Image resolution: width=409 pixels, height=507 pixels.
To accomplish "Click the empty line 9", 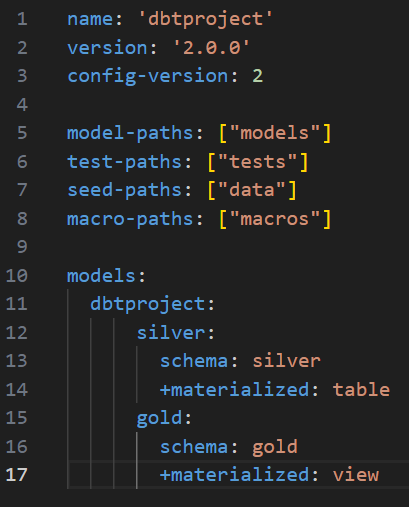I will (x=233, y=247).
